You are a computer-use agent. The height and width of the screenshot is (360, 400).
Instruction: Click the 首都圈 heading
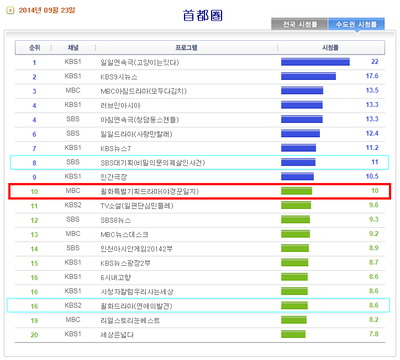click(x=203, y=15)
